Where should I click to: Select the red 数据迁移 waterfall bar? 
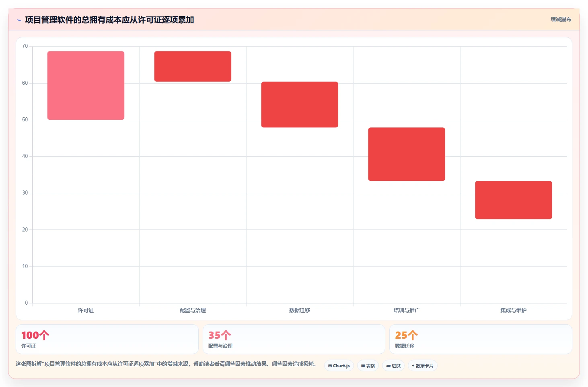[300, 104]
